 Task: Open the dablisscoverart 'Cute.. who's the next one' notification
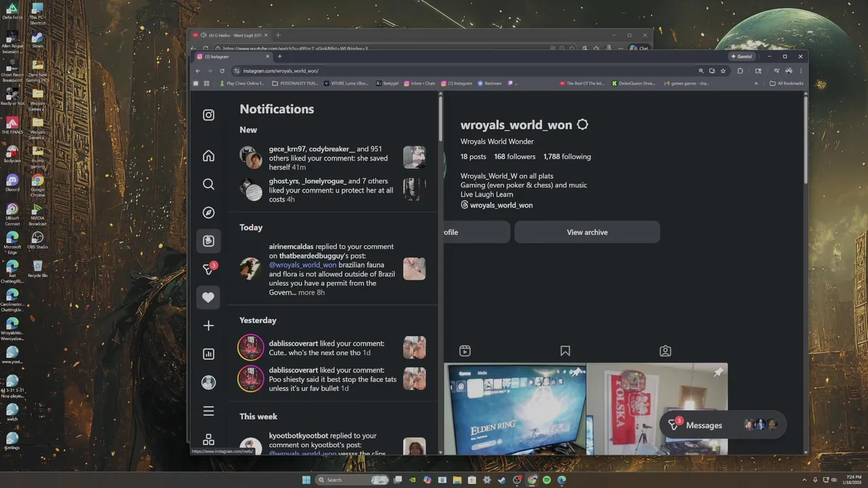click(x=332, y=348)
